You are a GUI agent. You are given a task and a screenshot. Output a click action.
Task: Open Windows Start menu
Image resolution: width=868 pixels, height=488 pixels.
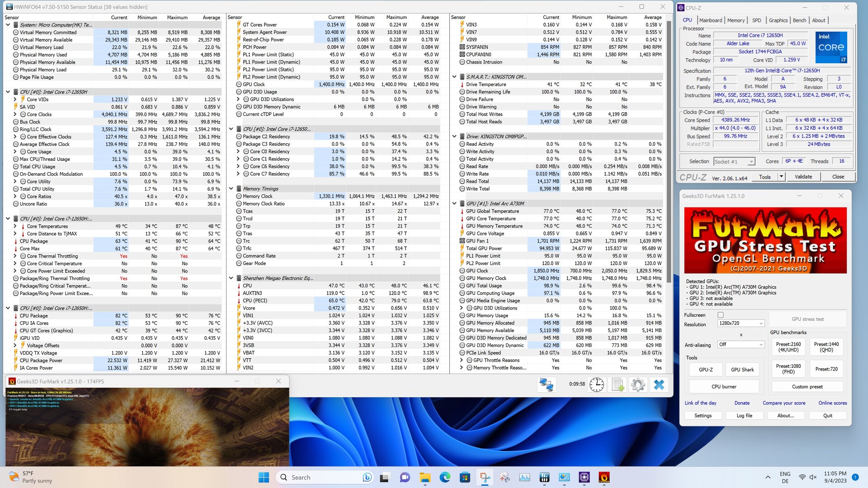(x=264, y=477)
